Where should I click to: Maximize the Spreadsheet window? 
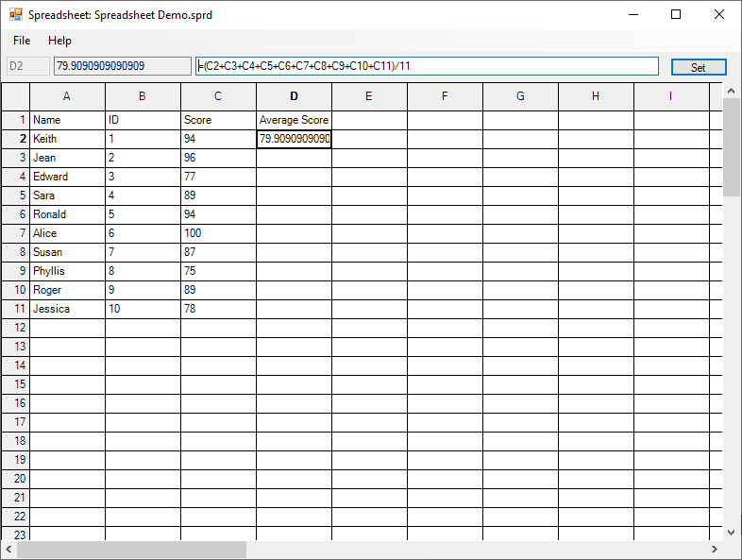click(676, 15)
